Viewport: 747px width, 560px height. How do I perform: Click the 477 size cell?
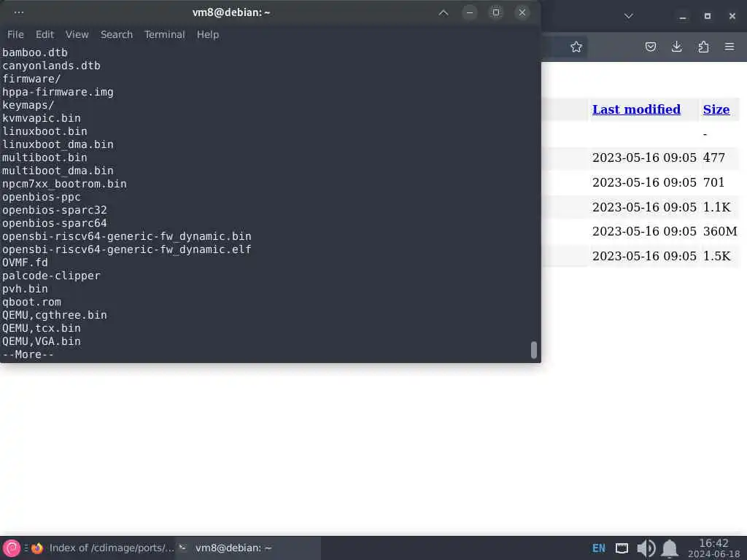pos(713,157)
